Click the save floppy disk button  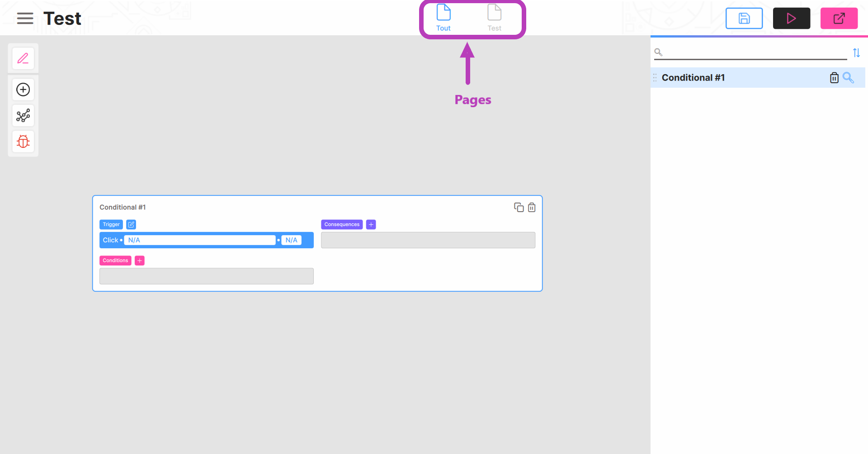[744, 19]
